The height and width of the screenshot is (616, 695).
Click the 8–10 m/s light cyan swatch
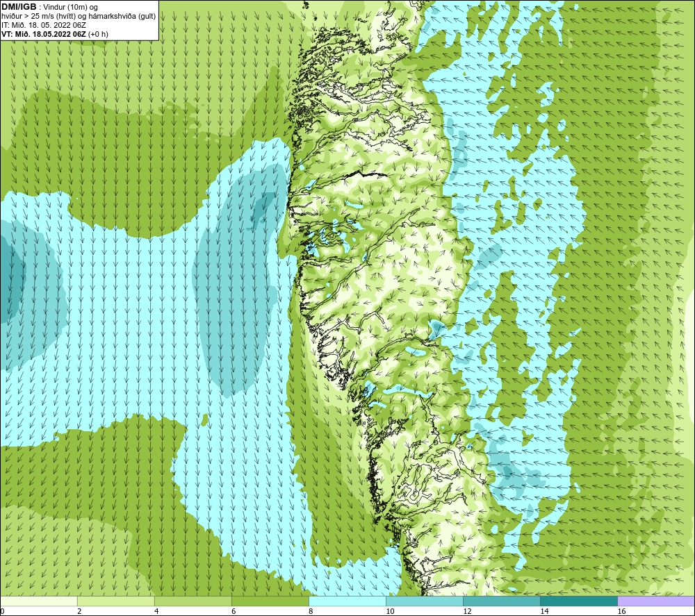(347, 601)
